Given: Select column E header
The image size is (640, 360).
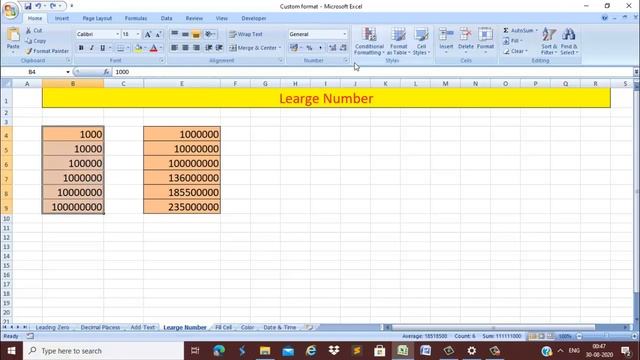Looking at the screenshot, I should pos(182,84).
